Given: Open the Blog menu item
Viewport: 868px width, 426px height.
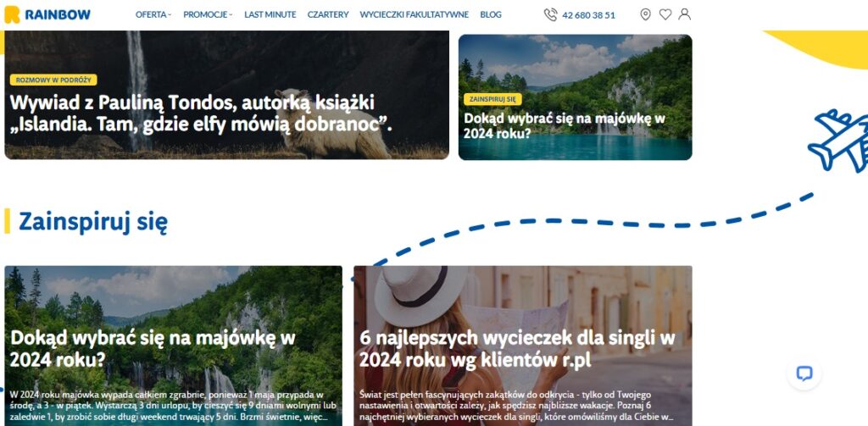Looking at the screenshot, I should point(491,15).
